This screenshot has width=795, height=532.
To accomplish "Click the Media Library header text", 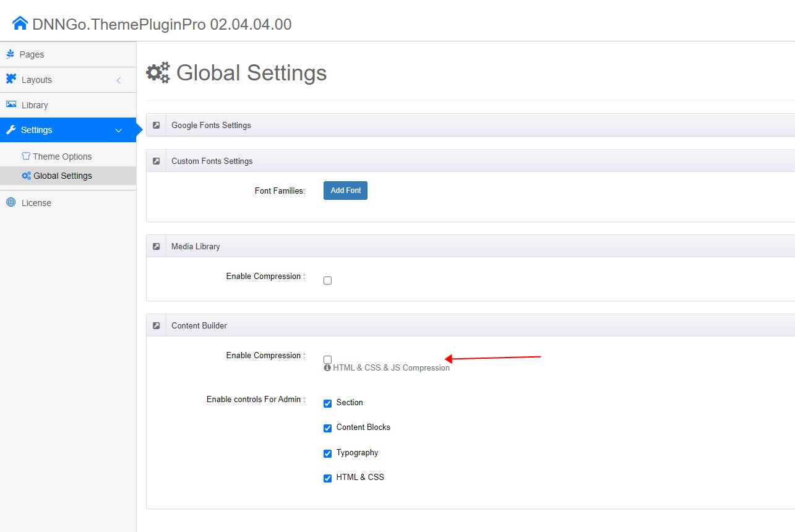I will click(x=196, y=246).
